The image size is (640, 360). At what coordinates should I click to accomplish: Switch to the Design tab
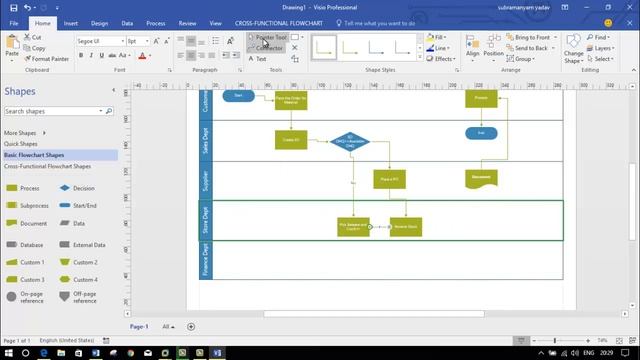(x=100, y=23)
